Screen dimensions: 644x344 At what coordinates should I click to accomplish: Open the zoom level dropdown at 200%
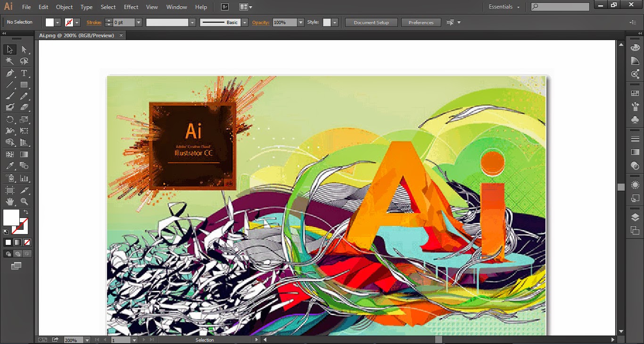tap(87, 340)
